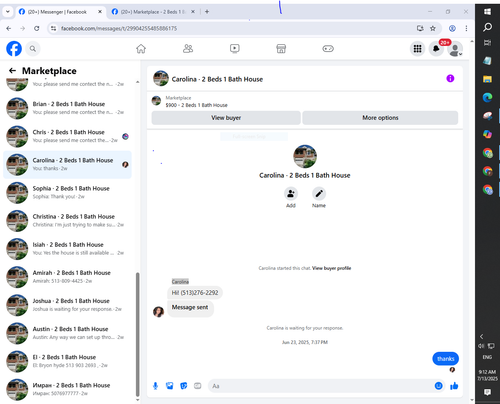The image size is (500, 404).
Task: Go to Facebook Home feed icon
Action: click(141, 49)
